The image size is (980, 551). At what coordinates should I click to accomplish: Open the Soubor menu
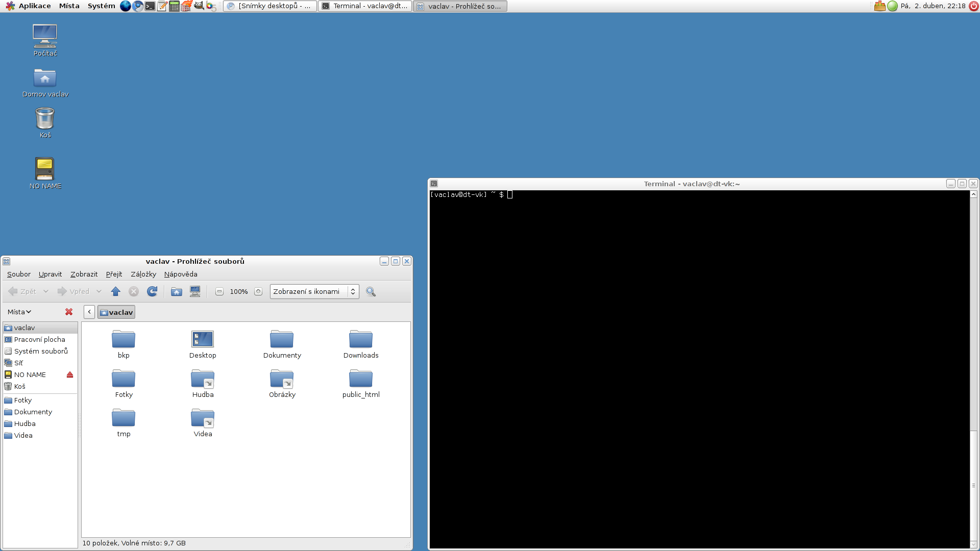[x=19, y=274]
